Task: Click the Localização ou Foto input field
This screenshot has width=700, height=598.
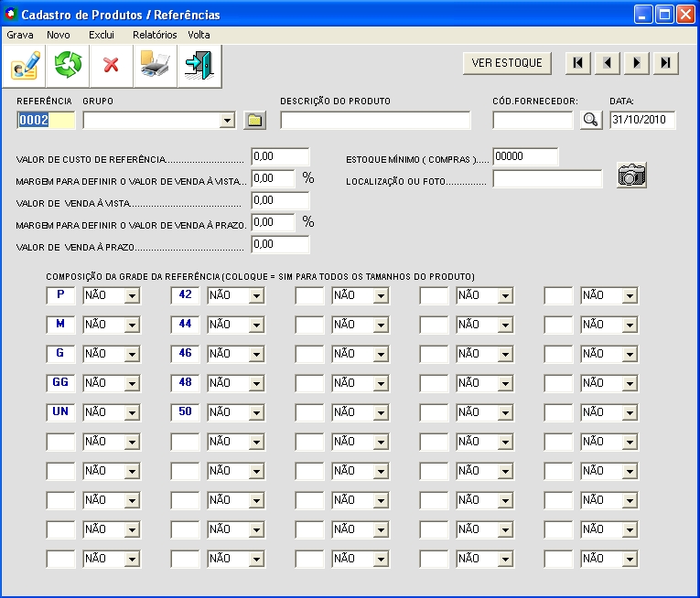Action: tap(547, 178)
